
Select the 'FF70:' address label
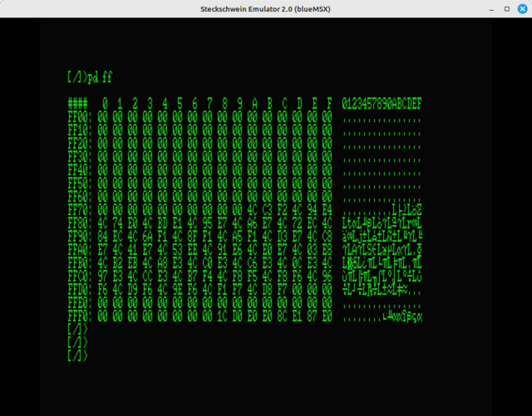80,210
